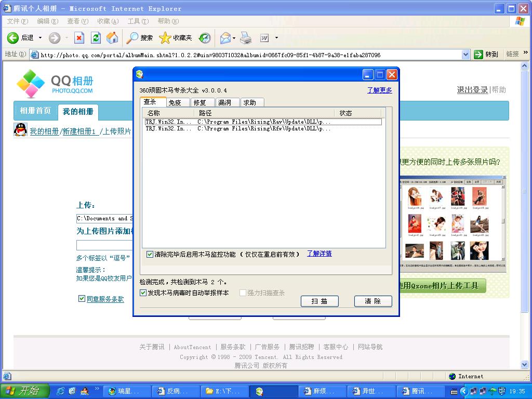Switch to 查杀 tab

[x=153, y=102]
